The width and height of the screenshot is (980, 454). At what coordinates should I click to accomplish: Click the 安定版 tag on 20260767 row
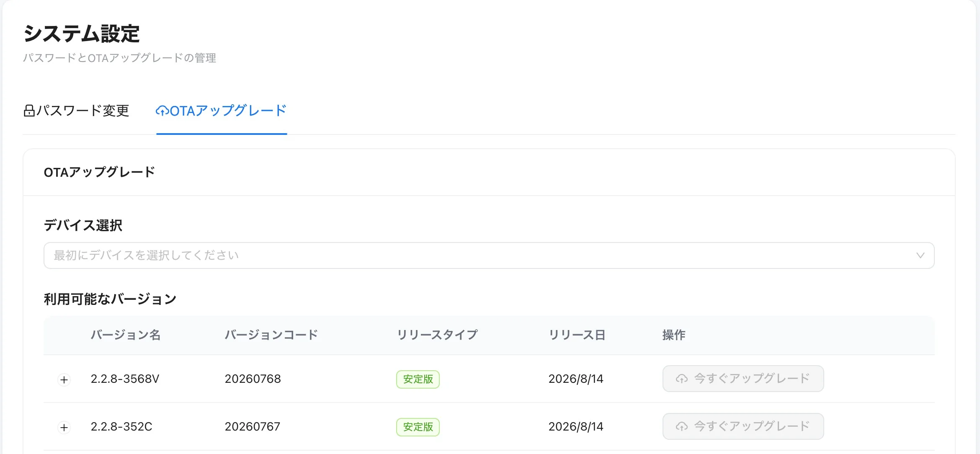pos(418,427)
